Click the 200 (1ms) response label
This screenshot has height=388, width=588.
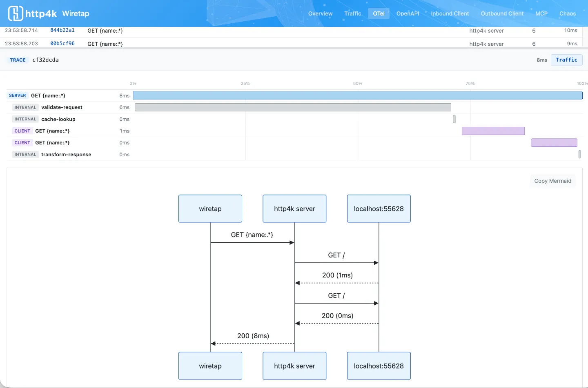click(337, 275)
